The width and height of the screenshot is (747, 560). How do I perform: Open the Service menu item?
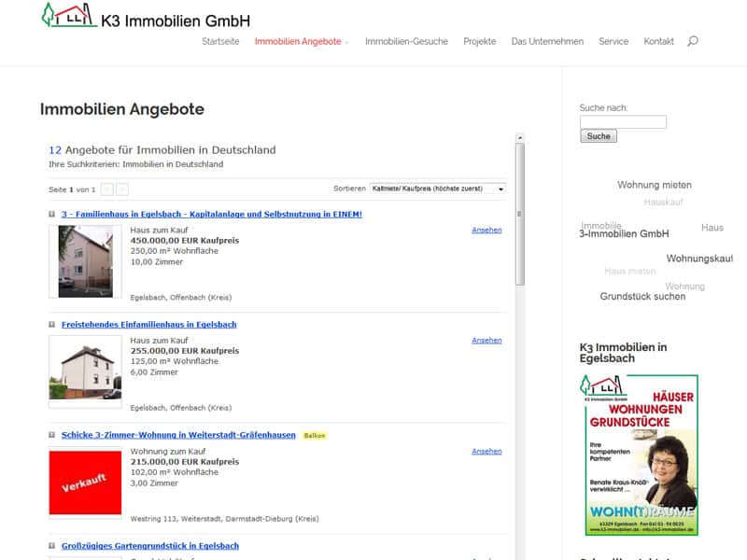613,41
